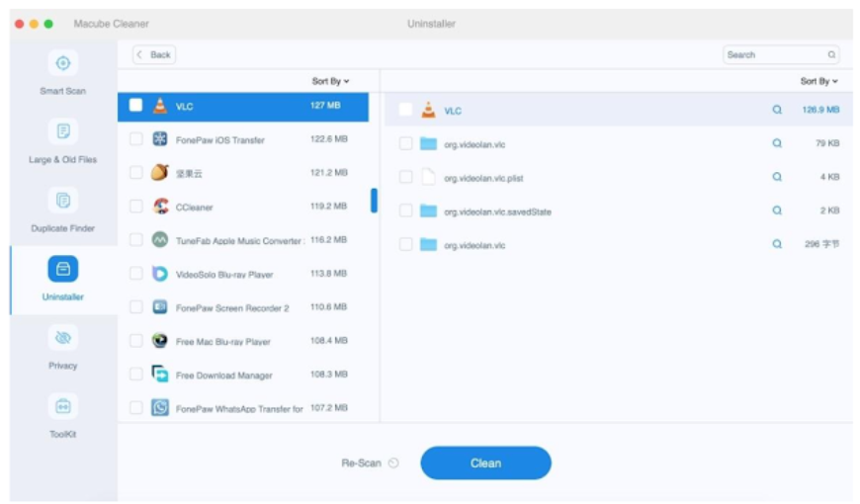Tick the FonePaw WhatsApp Transfer checkbox
860x504 pixels.
[x=136, y=407]
